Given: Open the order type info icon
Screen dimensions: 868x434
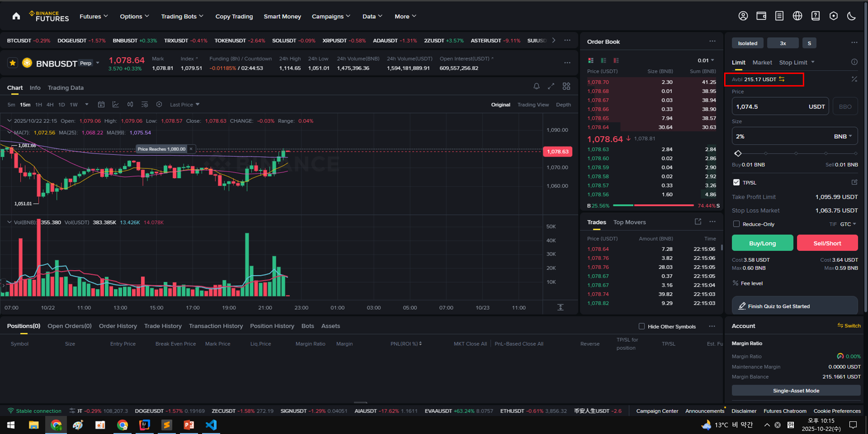Looking at the screenshot, I should (x=854, y=62).
